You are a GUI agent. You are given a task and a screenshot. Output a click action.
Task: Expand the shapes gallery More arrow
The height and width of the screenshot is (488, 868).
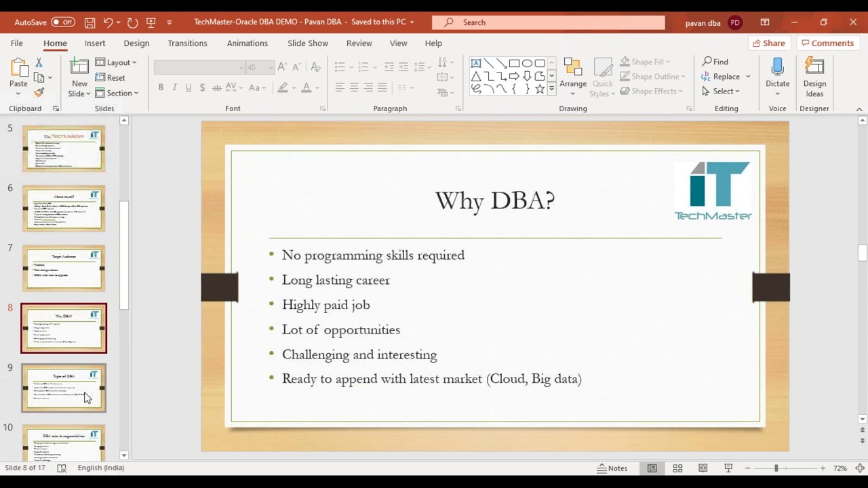tap(551, 89)
